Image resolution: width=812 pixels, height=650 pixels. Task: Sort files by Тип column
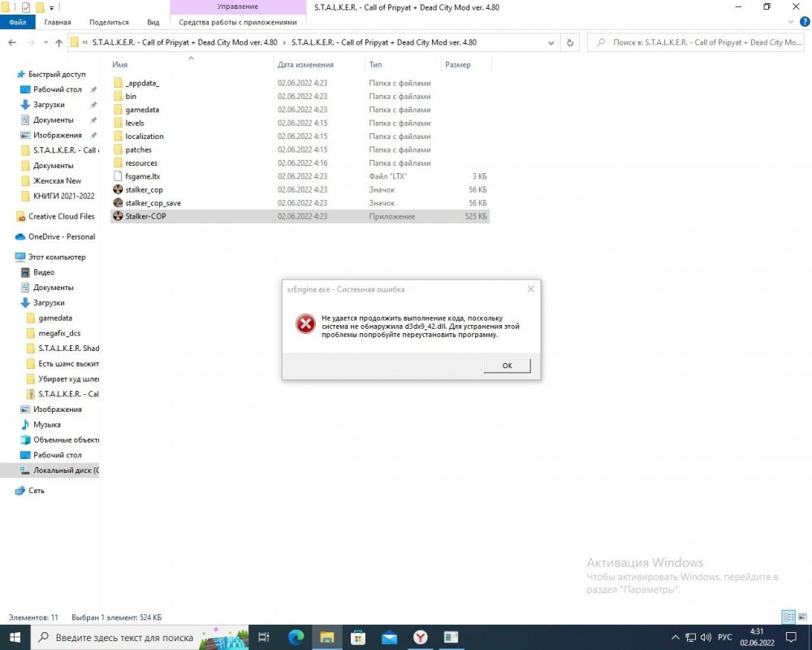tap(375, 65)
